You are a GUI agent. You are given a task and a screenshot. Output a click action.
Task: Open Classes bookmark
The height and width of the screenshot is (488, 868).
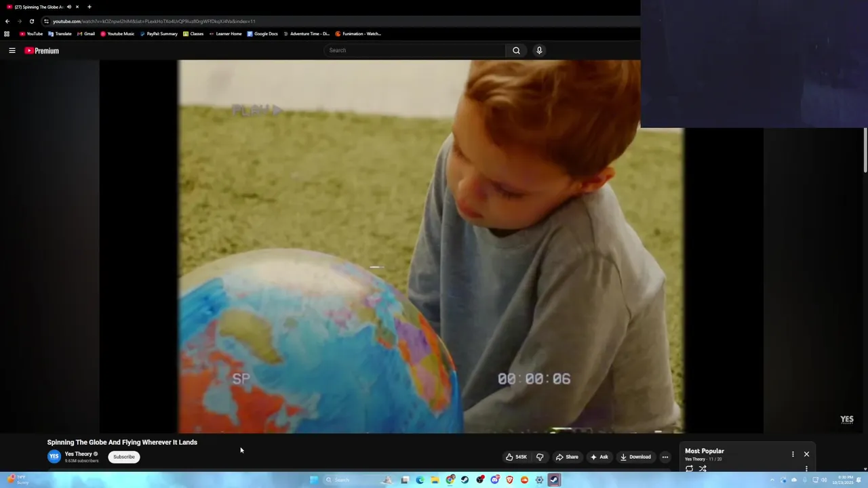click(x=193, y=34)
